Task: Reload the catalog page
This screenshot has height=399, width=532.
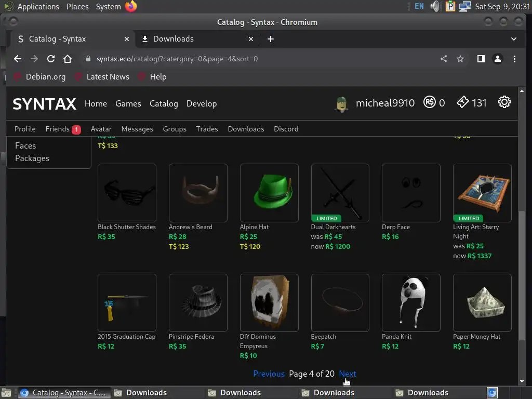Action: [x=51, y=59]
